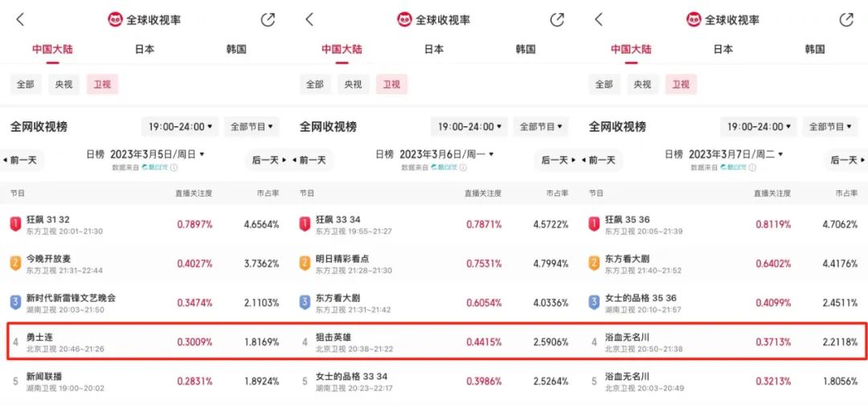Tap the orange rank 2 badge for 明日精彩看点
868x405 pixels.
[305, 263]
